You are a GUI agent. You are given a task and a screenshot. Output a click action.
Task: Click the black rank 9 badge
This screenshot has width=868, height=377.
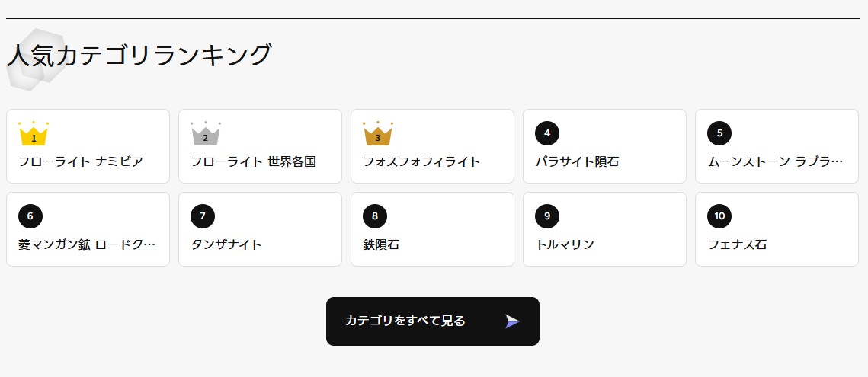(x=547, y=216)
